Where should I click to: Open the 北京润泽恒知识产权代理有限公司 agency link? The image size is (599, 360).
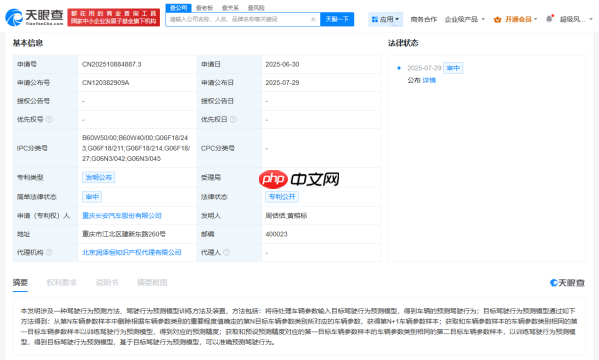(132, 252)
